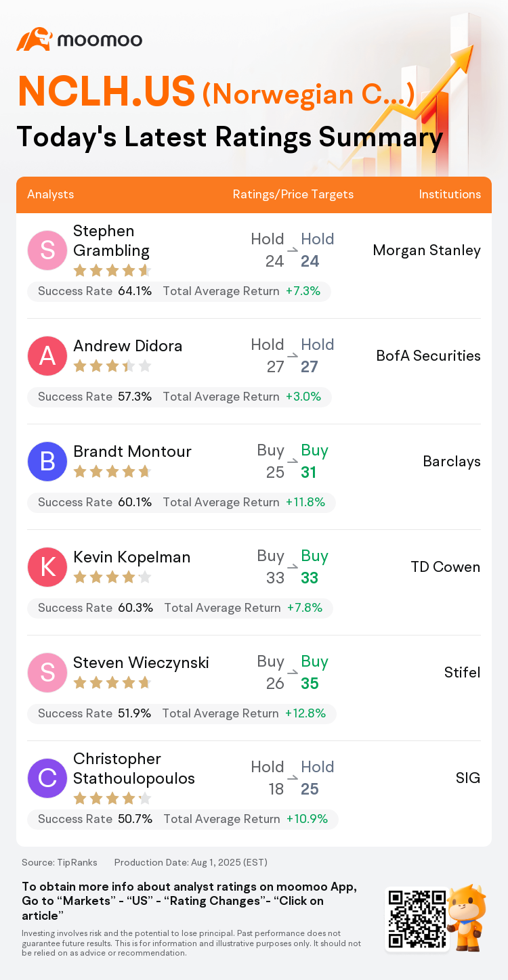508x980 pixels.
Task: Select Andrew Didora's three-and-a-half star rating
Action: pos(112,366)
